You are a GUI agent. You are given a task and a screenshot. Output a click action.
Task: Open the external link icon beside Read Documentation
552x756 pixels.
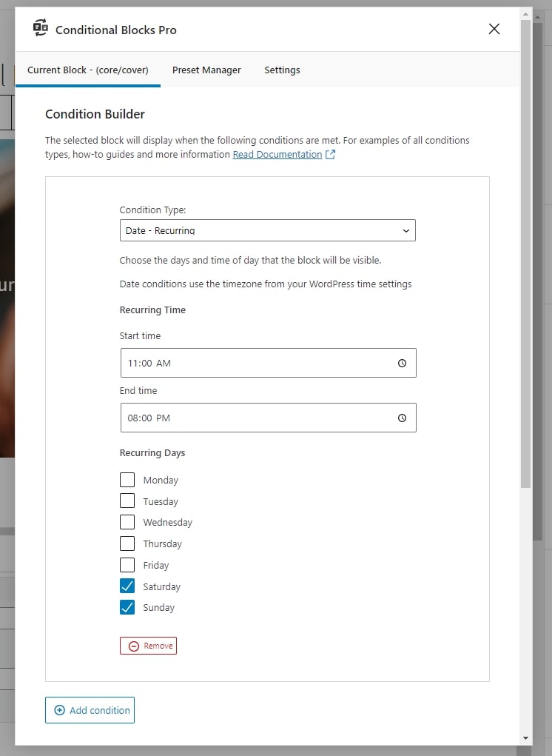coord(331,154)
